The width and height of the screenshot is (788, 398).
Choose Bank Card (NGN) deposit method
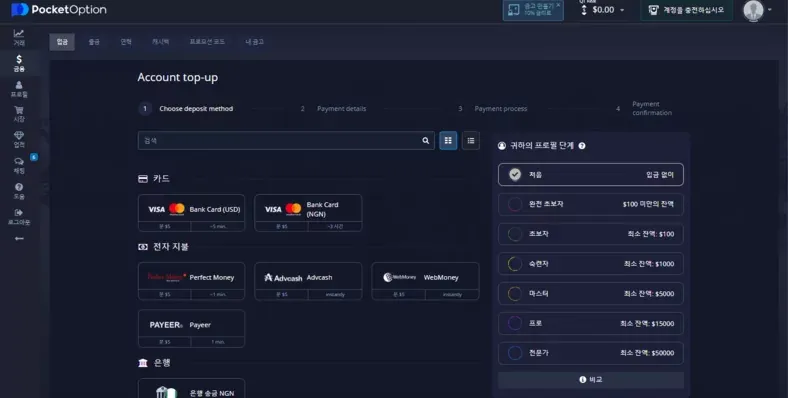[308, 213]
